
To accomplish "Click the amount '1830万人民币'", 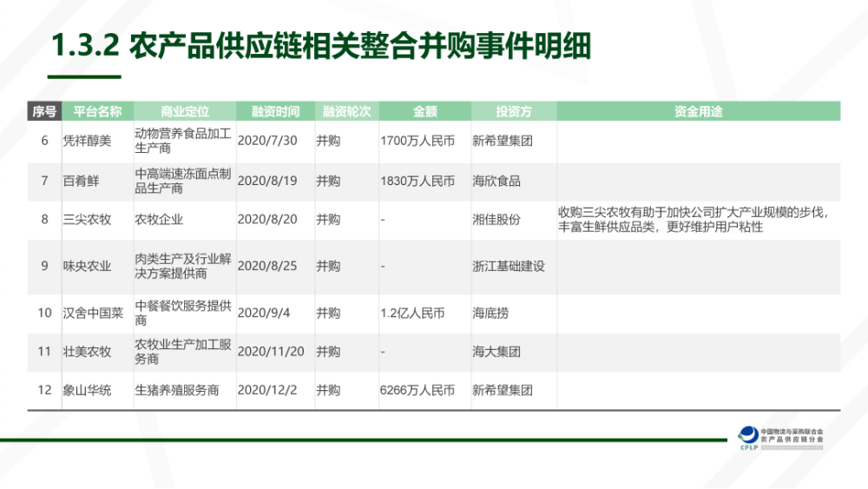I will point(418,181).
